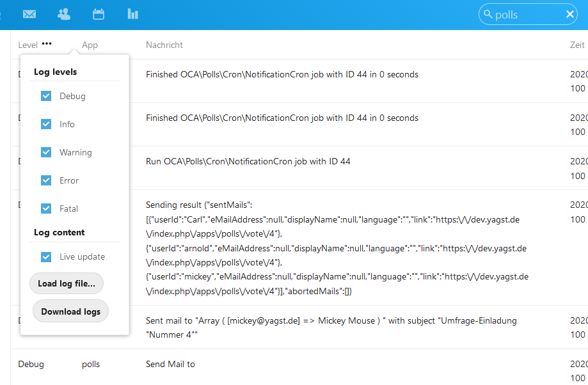This screenshot has height=385, width=588.
Task: Uncheck the Warning log level checkbox
Action: (46, 152)
